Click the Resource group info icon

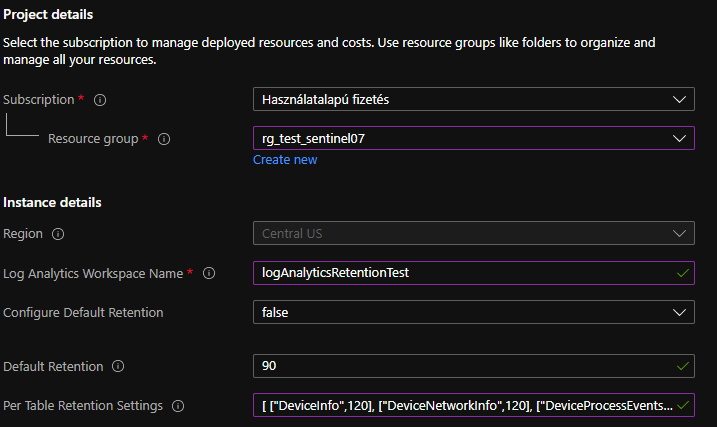coord(164,139)
